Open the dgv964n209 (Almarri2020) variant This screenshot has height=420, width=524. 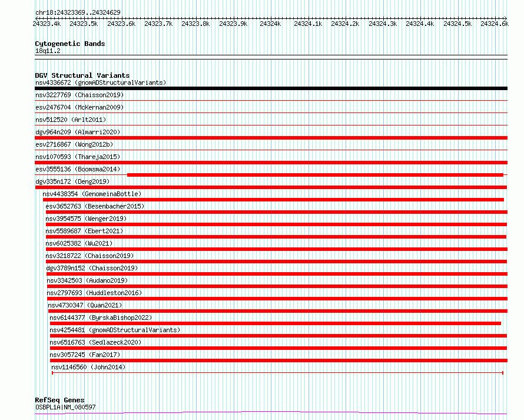[x=78, y=132]
